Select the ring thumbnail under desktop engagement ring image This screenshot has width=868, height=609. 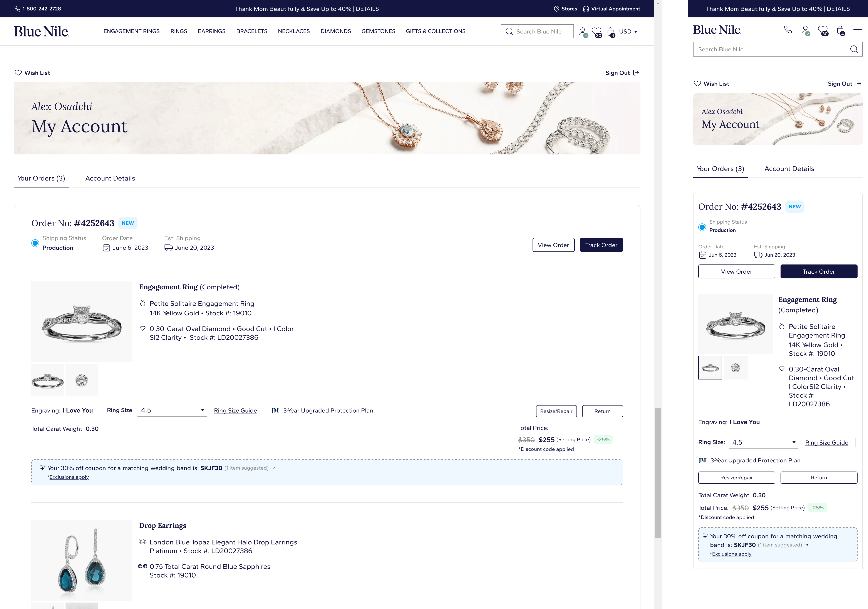(x=47, y=380)
